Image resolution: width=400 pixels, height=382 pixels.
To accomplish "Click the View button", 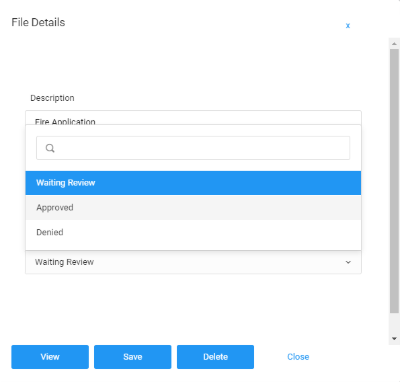I will click(x=50, y=357).
